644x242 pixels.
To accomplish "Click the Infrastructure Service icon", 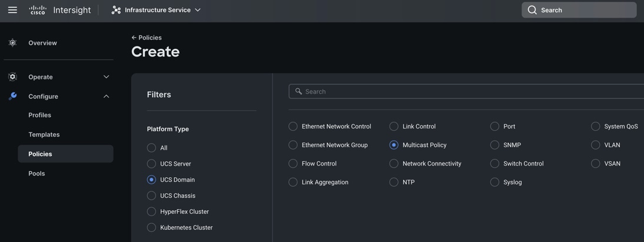I will pos(116,10).
